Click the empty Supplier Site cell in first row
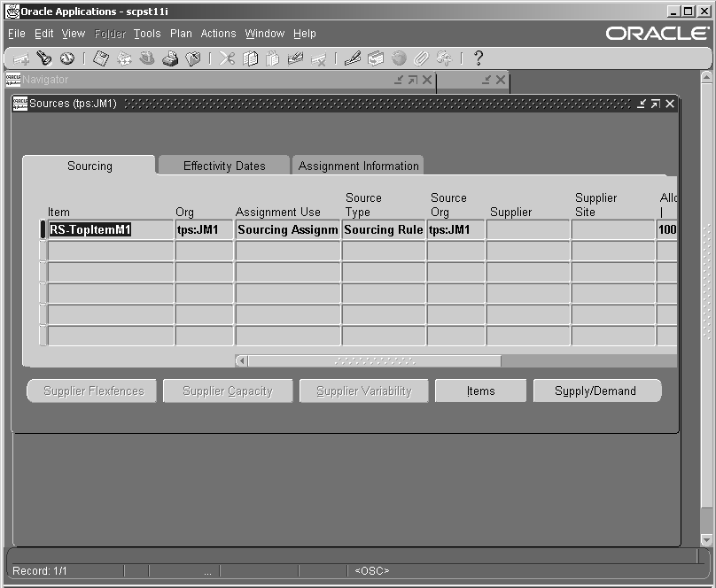The height and width of the screenshot is (588, 716). (613, 230)
